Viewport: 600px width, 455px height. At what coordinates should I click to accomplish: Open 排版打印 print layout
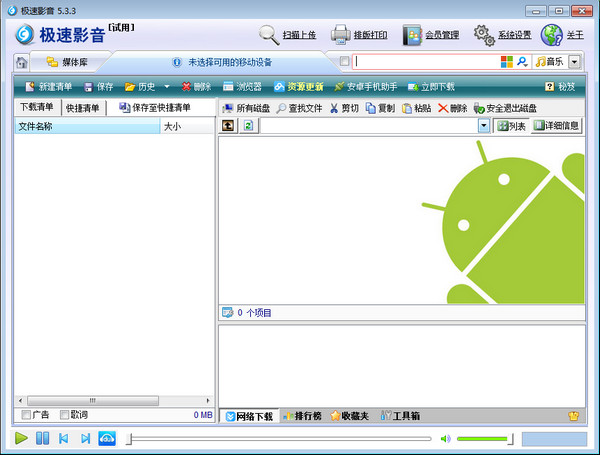coord(340,35)
